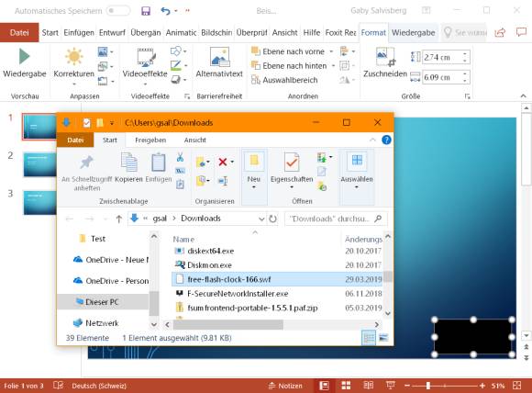The width and height of the screenshot is (532, 393).
Task: Click the zoom slider handle
Action: pyautogui.click(x=428, y=386)
